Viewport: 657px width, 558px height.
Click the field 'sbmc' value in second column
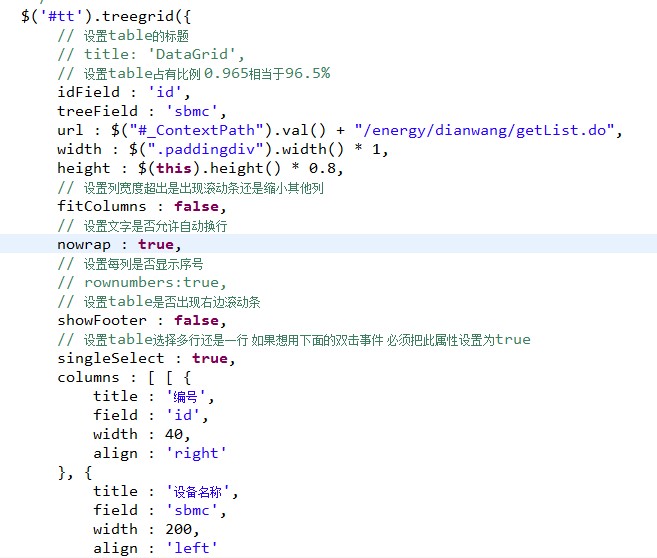tap(192, 511)
